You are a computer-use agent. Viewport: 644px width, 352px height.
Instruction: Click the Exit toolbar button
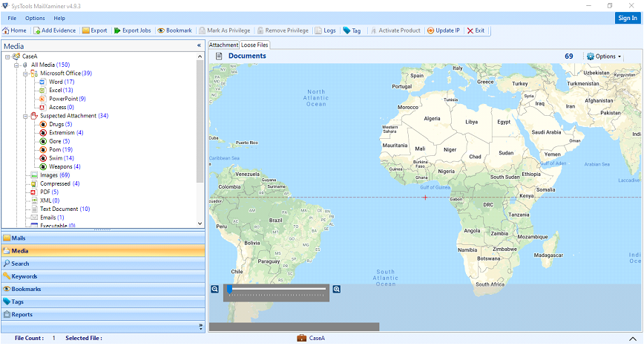click(x=476, y=30)
